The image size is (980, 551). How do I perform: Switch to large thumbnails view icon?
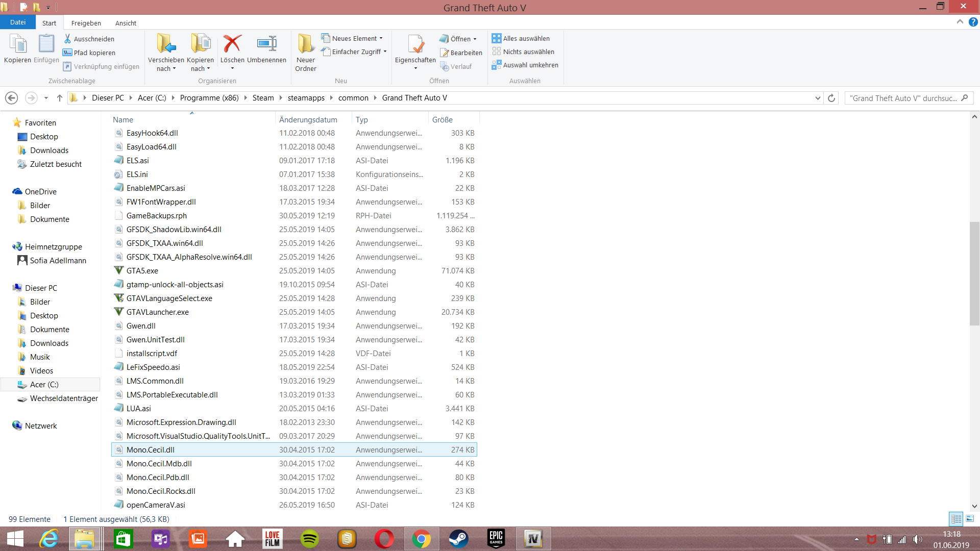click(970, 519)
